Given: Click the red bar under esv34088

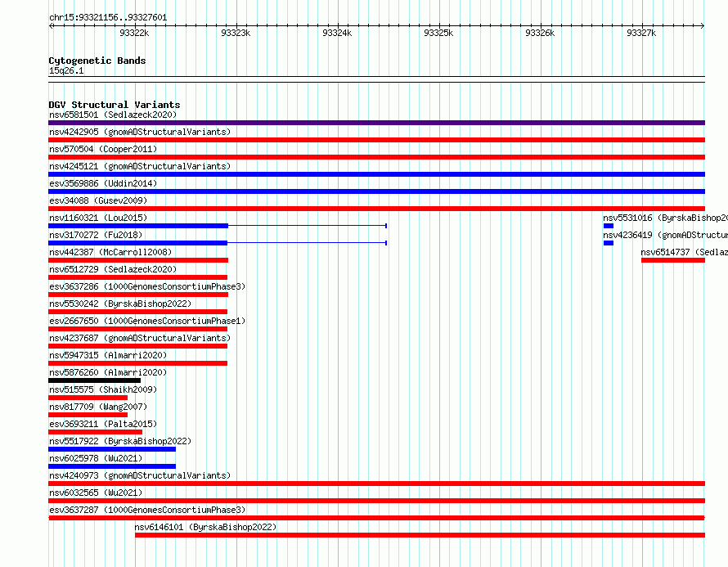Looking at the screenshot, I should [x=376, y=209].
